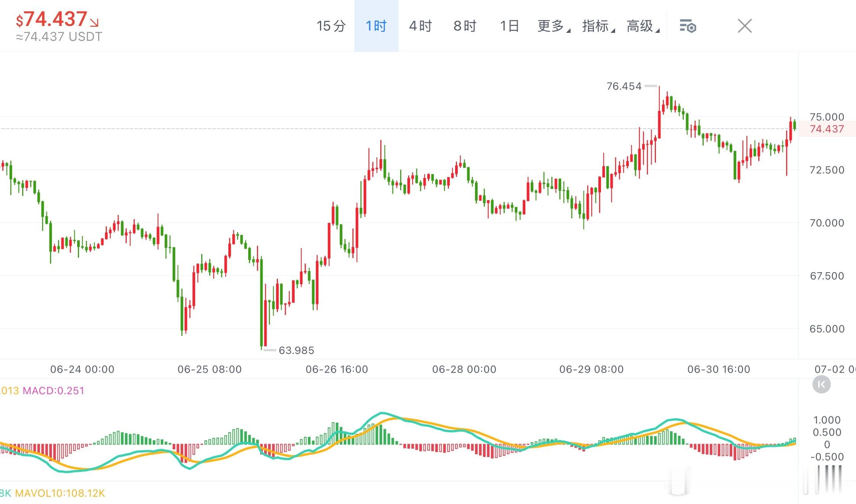Click the 06-24 00:00 time label
The width and height of the screenshot is (856, 504).
point(82,370)
